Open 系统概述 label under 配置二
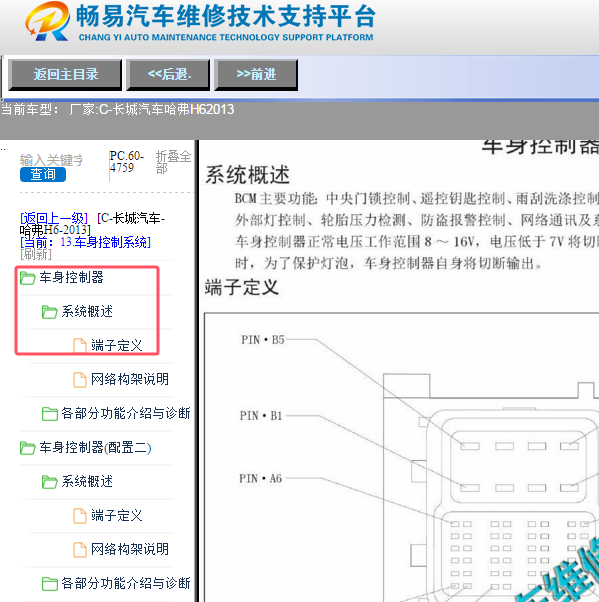Image resolution: width=599 pixels, height=602 pixels. click(87, 481)
